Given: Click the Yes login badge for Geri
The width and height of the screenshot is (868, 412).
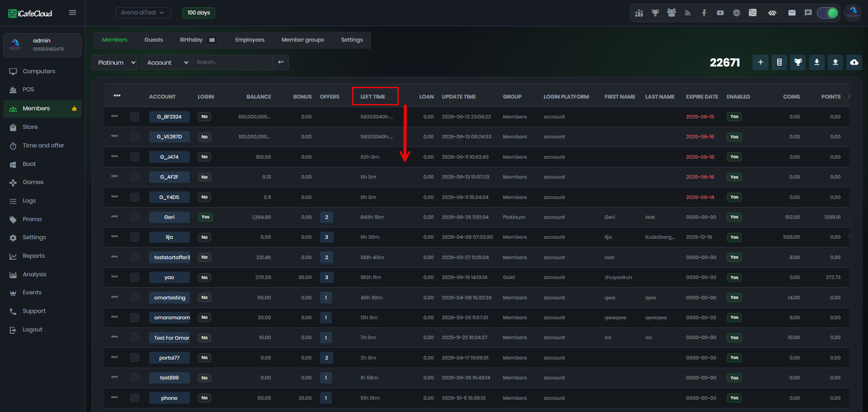Looking at the screenshot, I should tap(205, 217).
